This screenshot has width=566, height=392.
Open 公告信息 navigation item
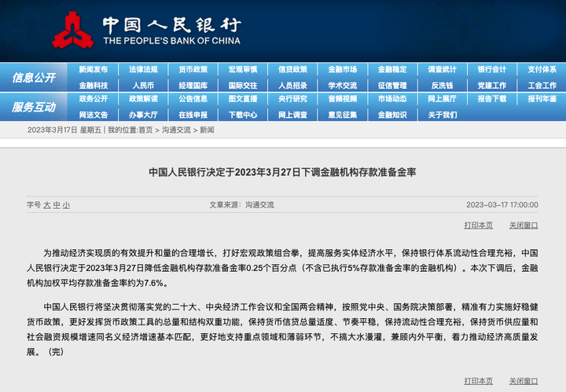pyautogui.click(x=193, y=99)
